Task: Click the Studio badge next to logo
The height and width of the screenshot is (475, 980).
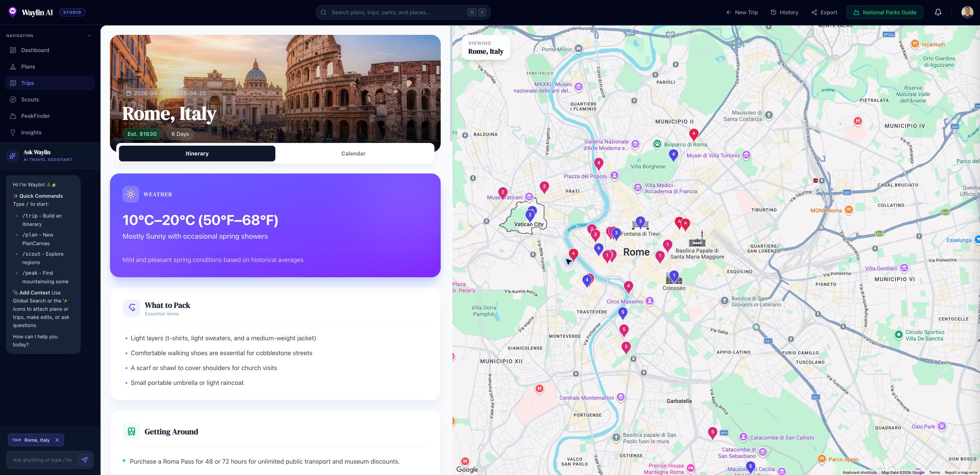Action: pos(72,13)
